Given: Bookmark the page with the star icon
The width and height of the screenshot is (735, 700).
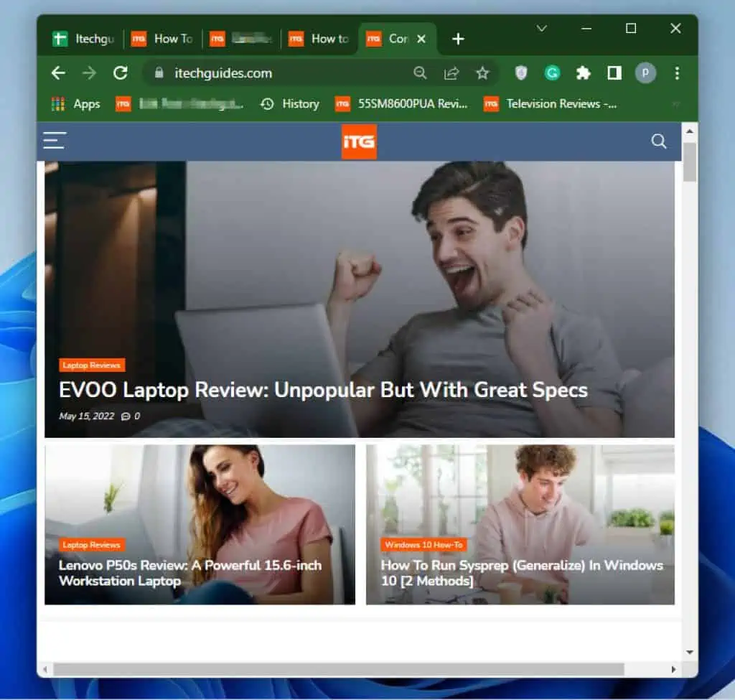Looking at the screenshot, I should click(x=482, y=73).
